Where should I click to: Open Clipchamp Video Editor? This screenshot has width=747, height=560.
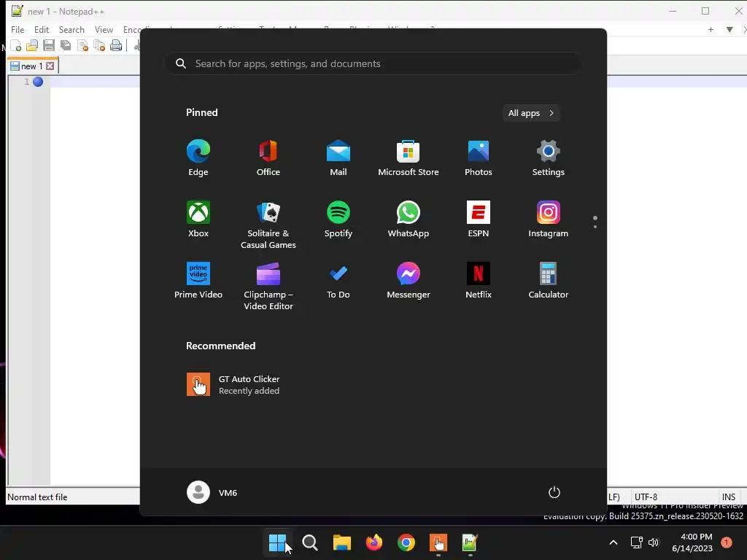click(x=268, y=287)
